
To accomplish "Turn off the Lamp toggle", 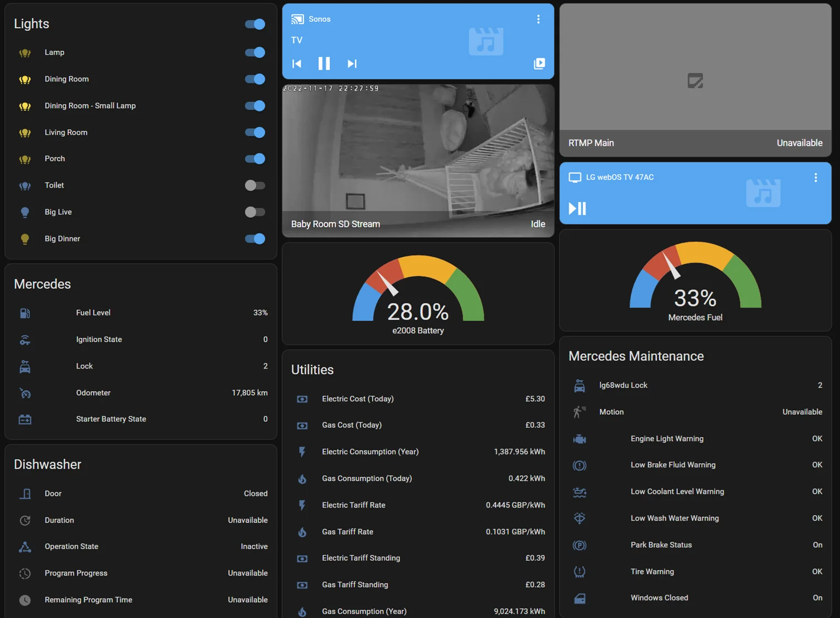I will click(255, 53).
